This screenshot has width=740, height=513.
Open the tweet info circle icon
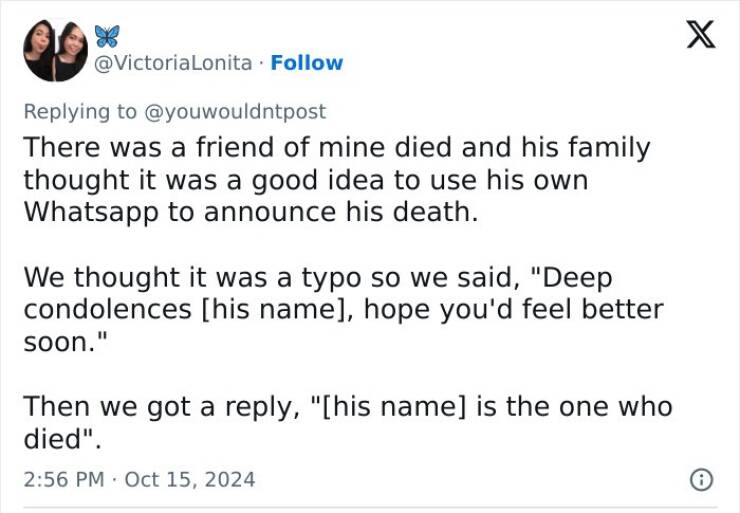pos(702,480)
